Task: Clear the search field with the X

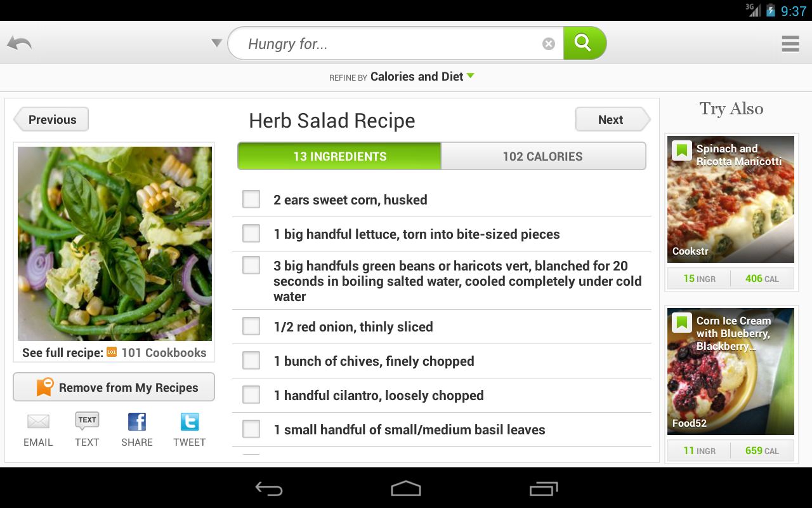Action: click(x=548, y=43)
